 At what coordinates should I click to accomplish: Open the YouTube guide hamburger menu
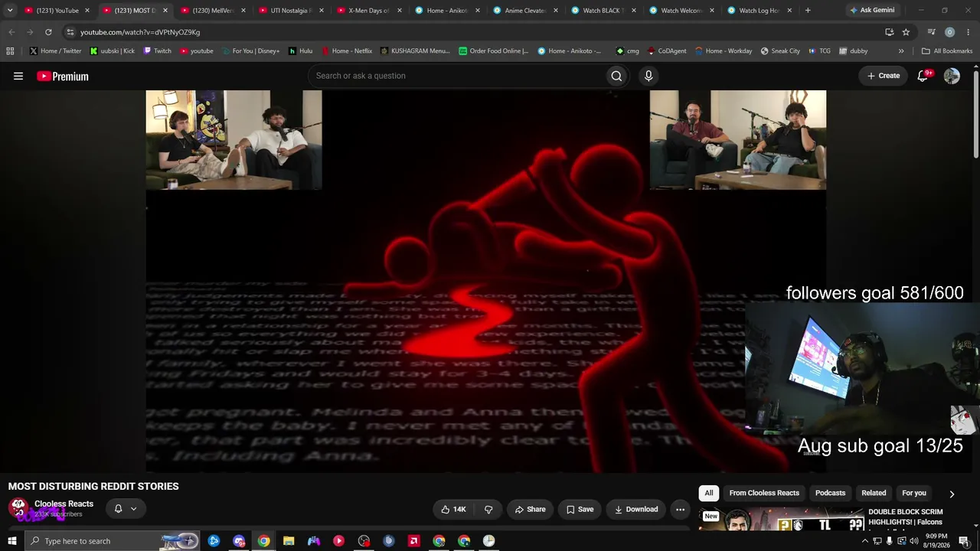pos(18,76)
